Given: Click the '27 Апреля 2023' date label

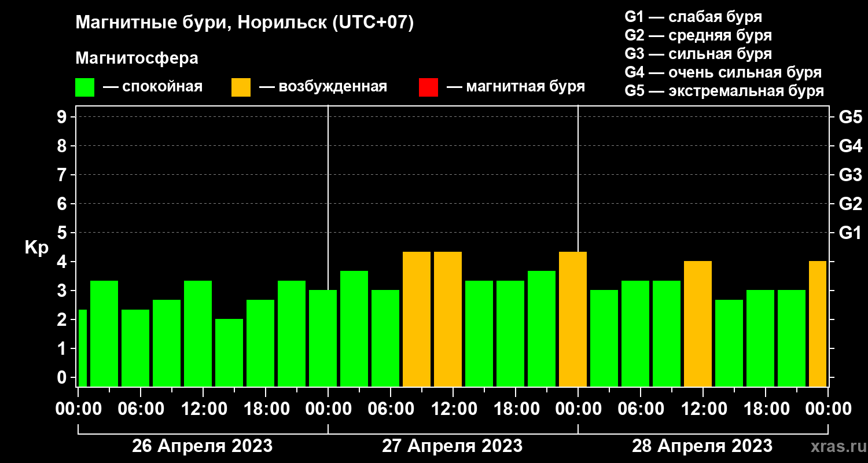Looking at the screenshot, I should [x=453, y=446].
